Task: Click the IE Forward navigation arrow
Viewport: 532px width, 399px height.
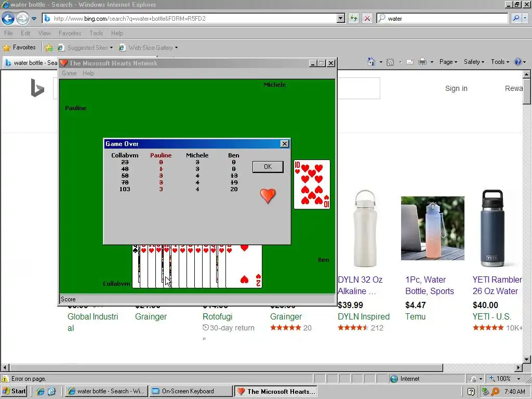Action: coord(22,18)
